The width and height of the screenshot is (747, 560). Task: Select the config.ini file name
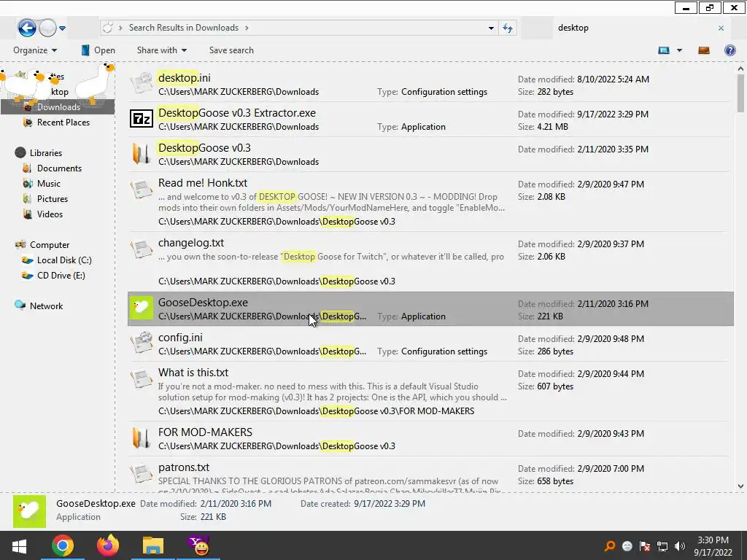point(181,338)
